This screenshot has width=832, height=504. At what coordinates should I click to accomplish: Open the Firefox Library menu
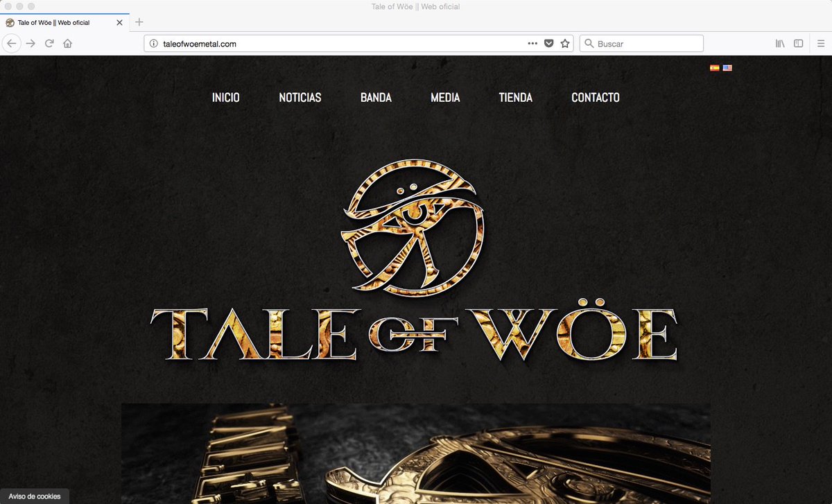(778, 43)
